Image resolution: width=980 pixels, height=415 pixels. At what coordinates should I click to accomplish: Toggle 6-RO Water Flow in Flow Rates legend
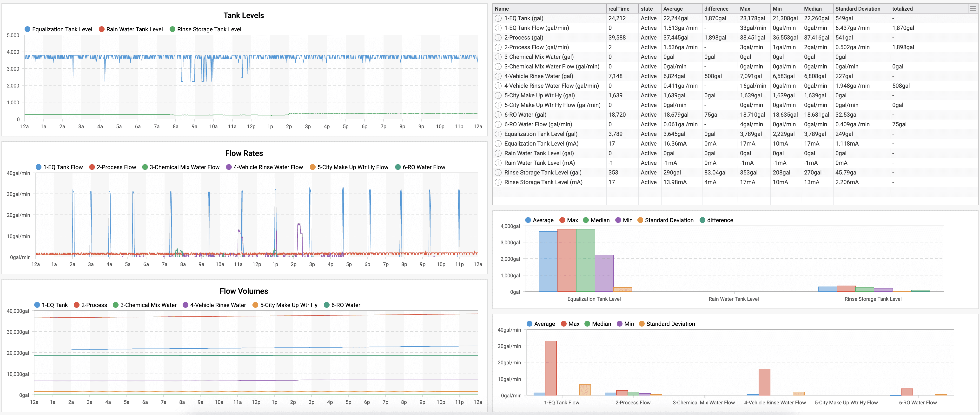[420, 167]
